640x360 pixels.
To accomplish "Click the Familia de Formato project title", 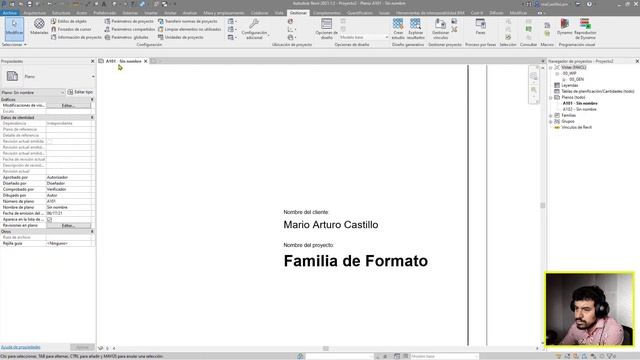I will coord(356,261).
